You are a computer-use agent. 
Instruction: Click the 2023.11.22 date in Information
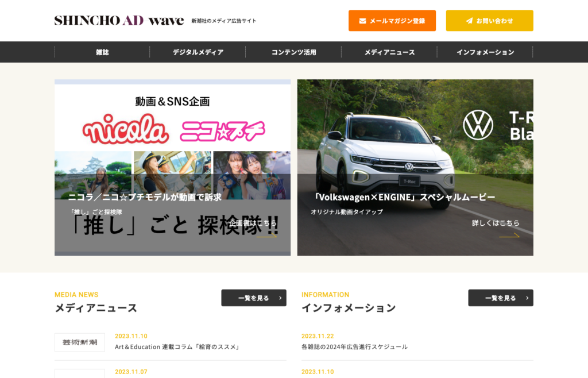click(318, 336)
